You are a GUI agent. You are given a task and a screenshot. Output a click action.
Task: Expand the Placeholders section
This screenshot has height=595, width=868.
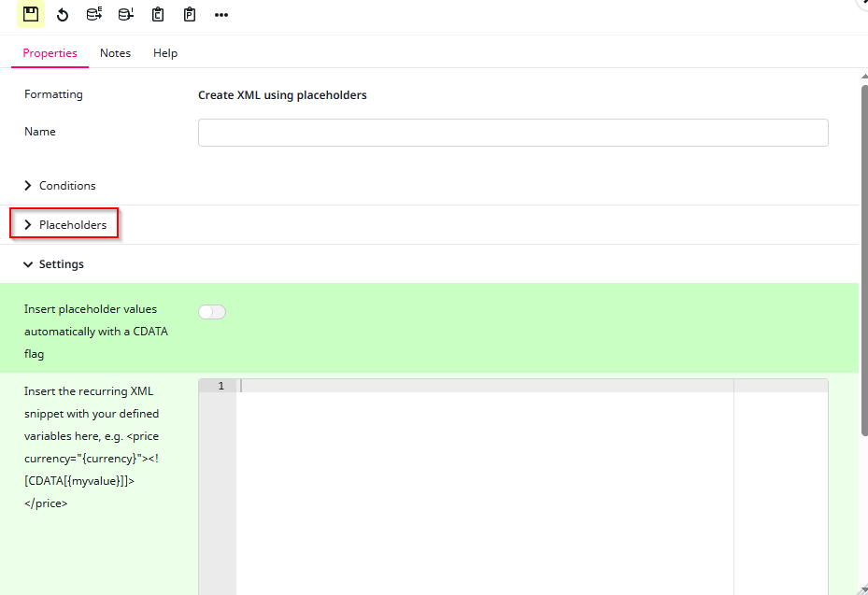[x=72, y=225]
